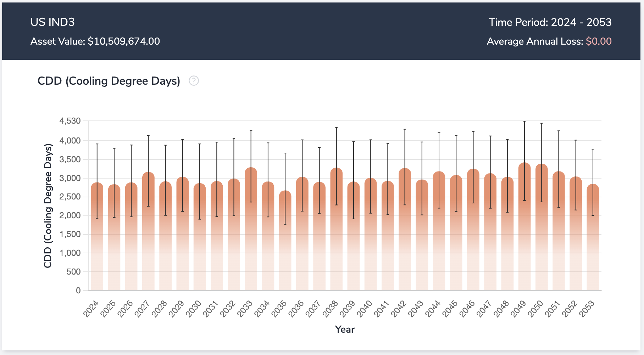Click the 2049 bar in the chart
644x355 pixels.
tap(524, 227)
